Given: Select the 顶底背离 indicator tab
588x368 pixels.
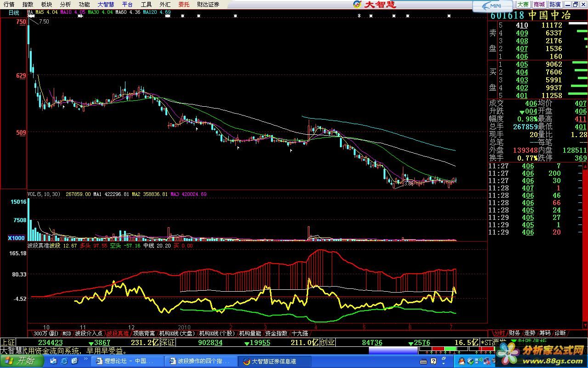Looking at the screenshot, I should tap(144, 333).
